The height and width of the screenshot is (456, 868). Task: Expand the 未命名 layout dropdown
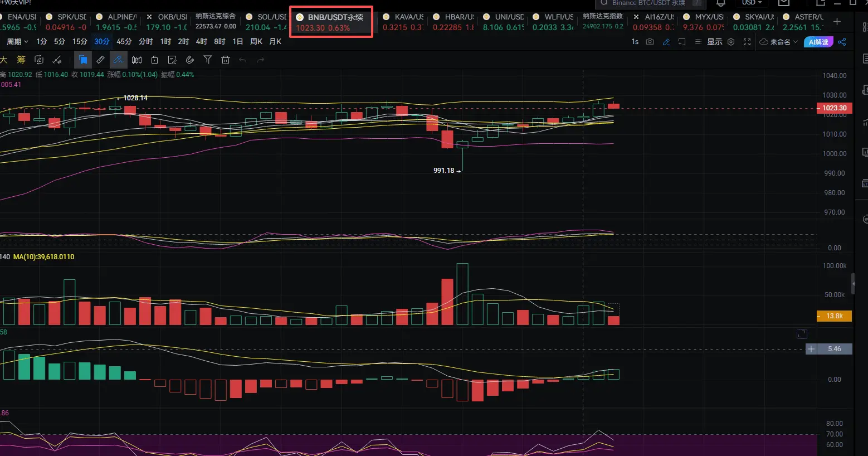779,42
